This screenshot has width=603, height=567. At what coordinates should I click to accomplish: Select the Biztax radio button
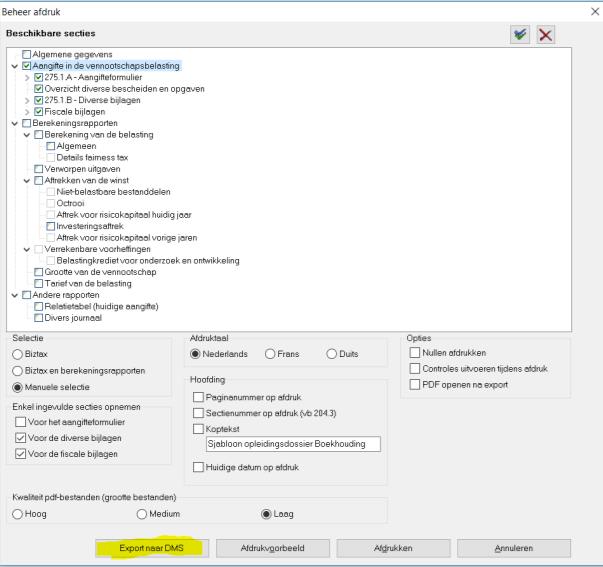[x=18, y=353]
